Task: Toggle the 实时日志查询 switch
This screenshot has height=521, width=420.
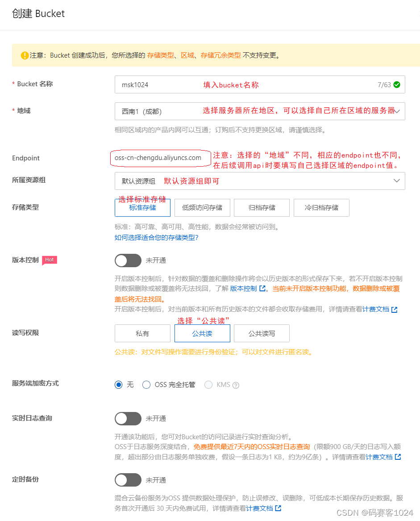Action: [128, 419]
